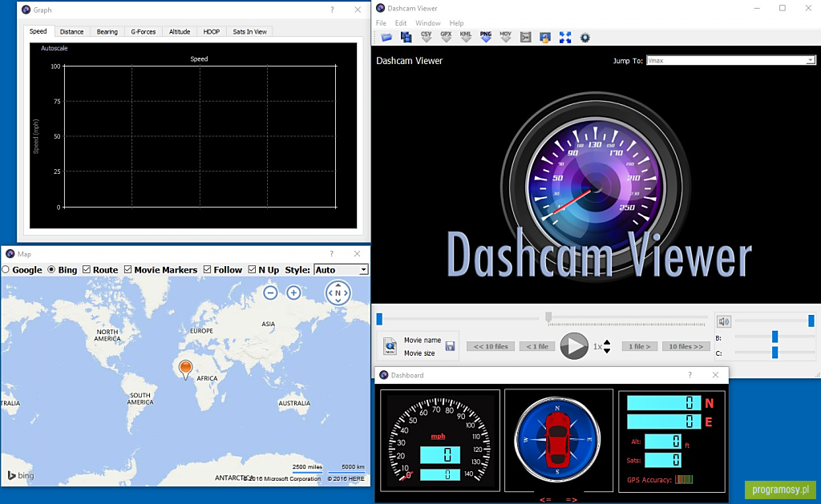The height and width of the screenshot is (504, 821).
Task: Toggle the N Up checkbox
Action: click(252, 269)
